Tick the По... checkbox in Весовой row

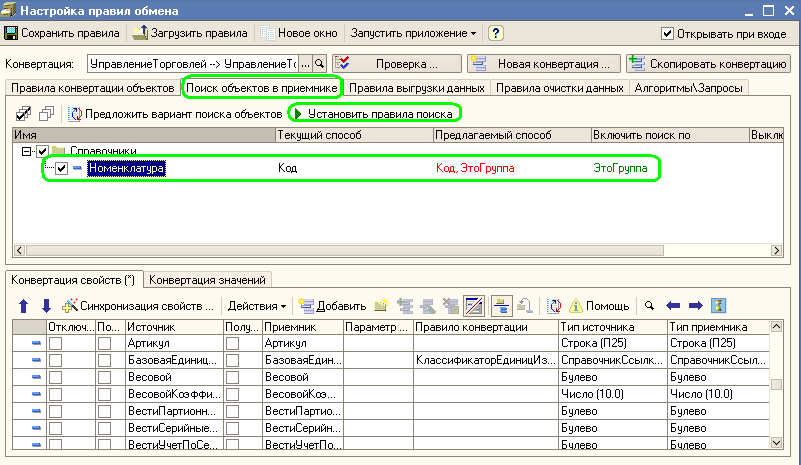click(x=105, y=377)
